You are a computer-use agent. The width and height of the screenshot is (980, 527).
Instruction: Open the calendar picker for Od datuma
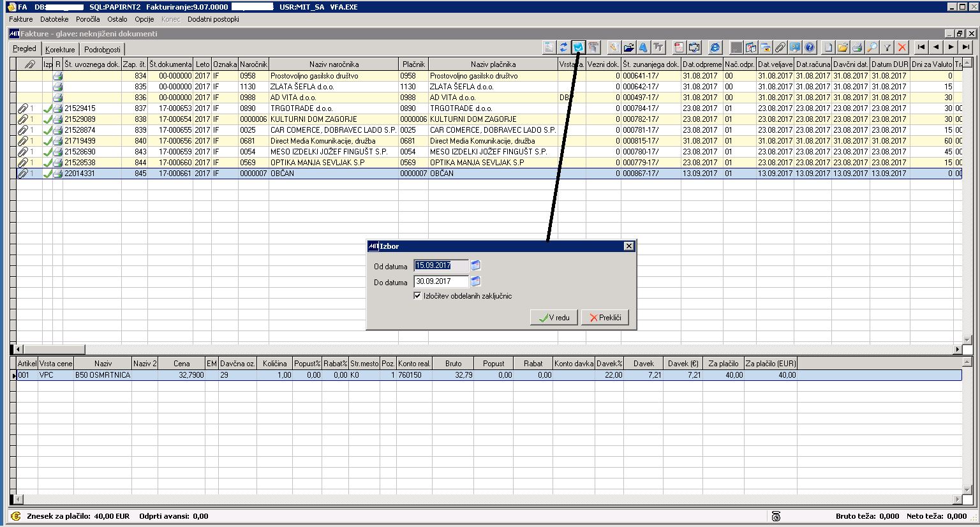click(475, 265)
